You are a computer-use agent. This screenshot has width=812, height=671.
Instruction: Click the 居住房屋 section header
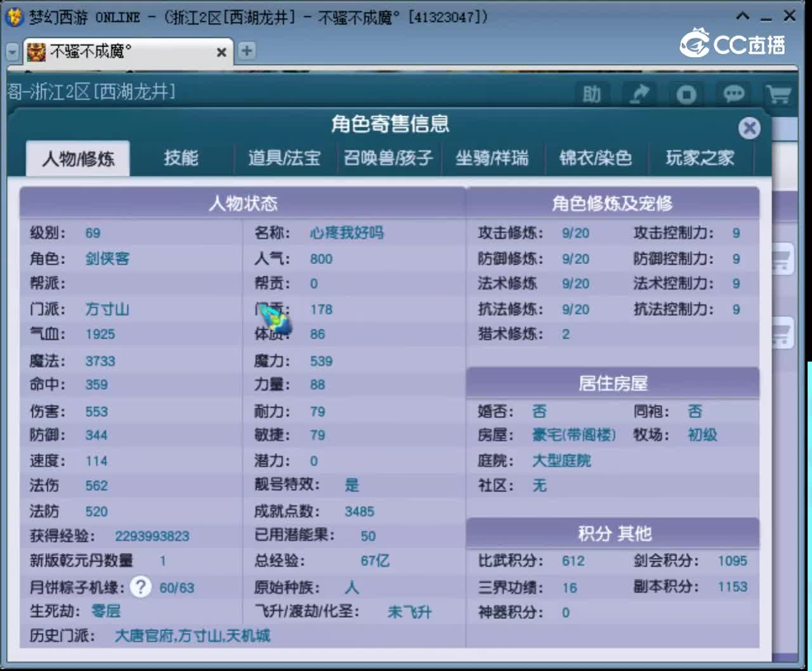click(x=613, y=383)
